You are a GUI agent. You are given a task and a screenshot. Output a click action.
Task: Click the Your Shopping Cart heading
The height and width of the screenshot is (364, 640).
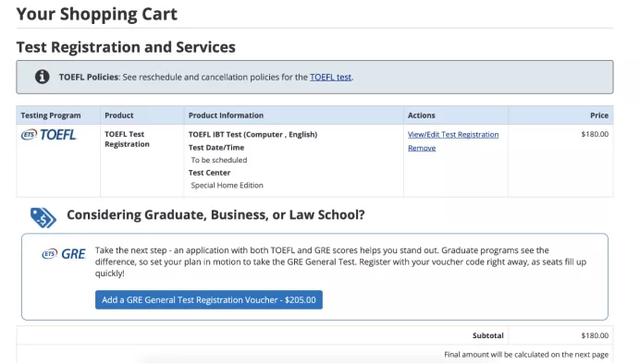point(97,14)
